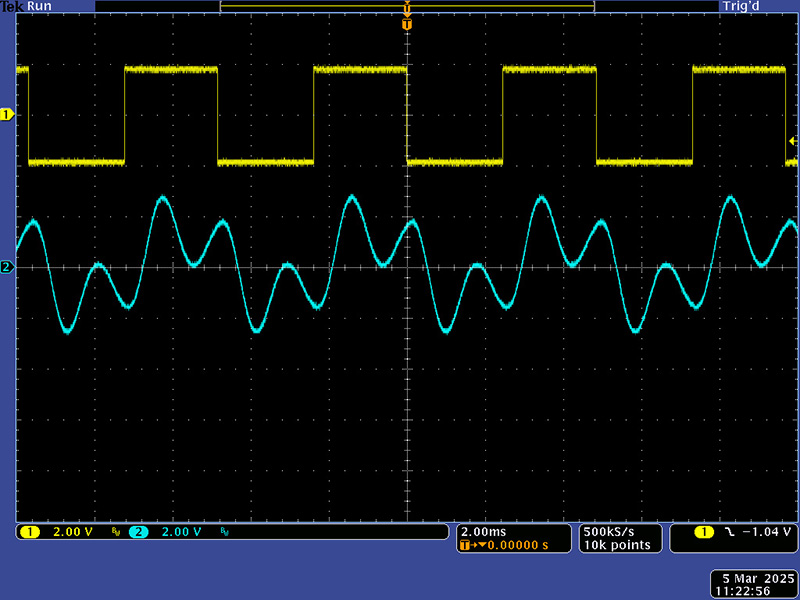The height and width of the screenshot is (600, 800).
Task: Click the orange trigger position T marker
Action: click(x=406, y=23)
